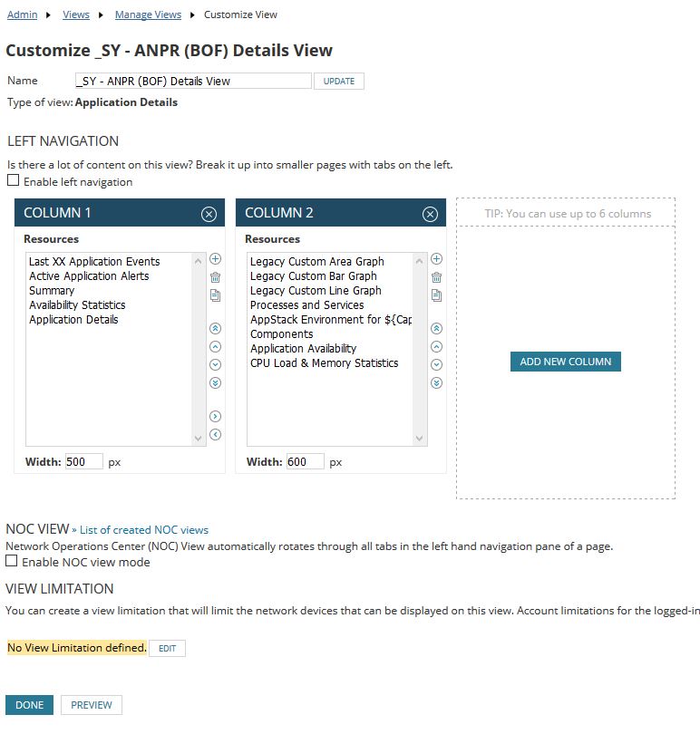700x734 pixels.
Task: Select AppStack Environment resource
Action: [x=331, y=319]
